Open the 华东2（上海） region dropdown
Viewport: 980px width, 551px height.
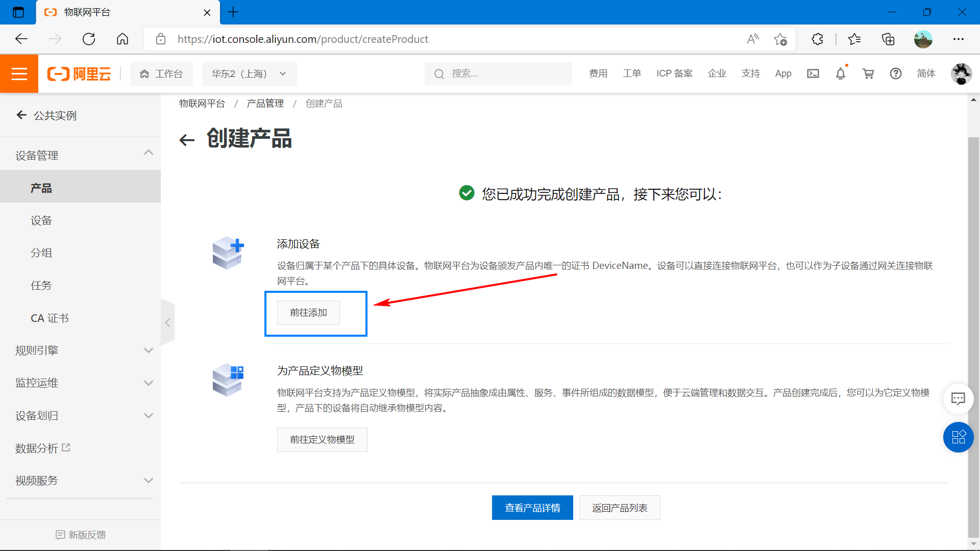click(250, 74)
